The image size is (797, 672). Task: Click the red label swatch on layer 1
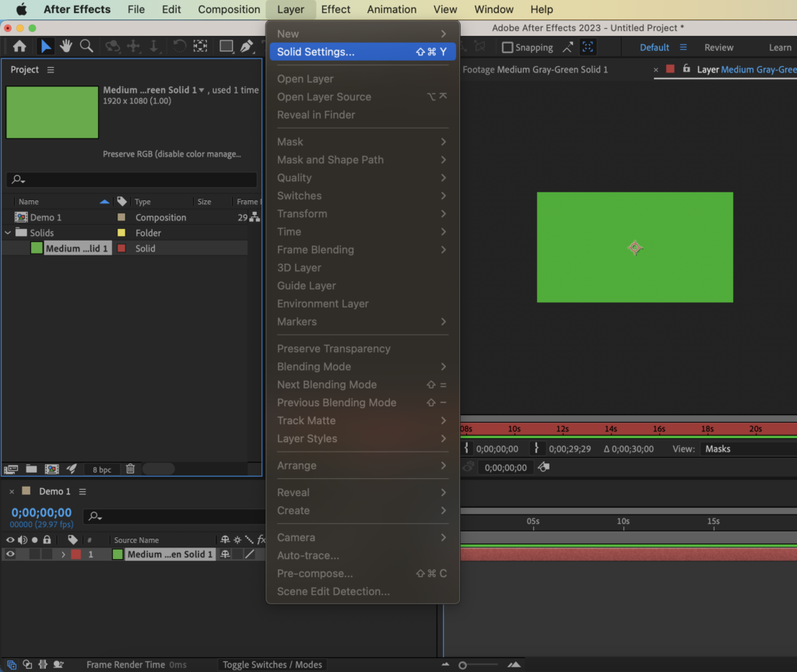75,554
